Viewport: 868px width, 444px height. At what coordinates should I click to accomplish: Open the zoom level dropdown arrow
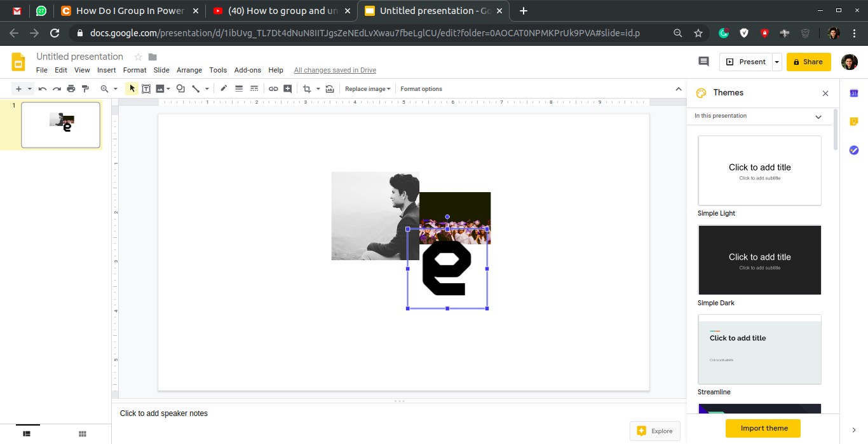pyautogui.click(x=115, y=89)
